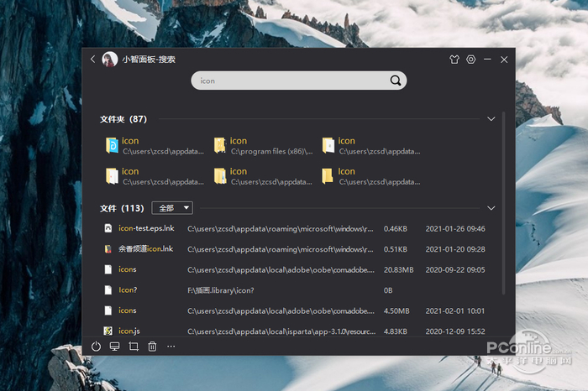
Task: Select the capitalized Icon folder name
Action: click(x=346, y=171)
